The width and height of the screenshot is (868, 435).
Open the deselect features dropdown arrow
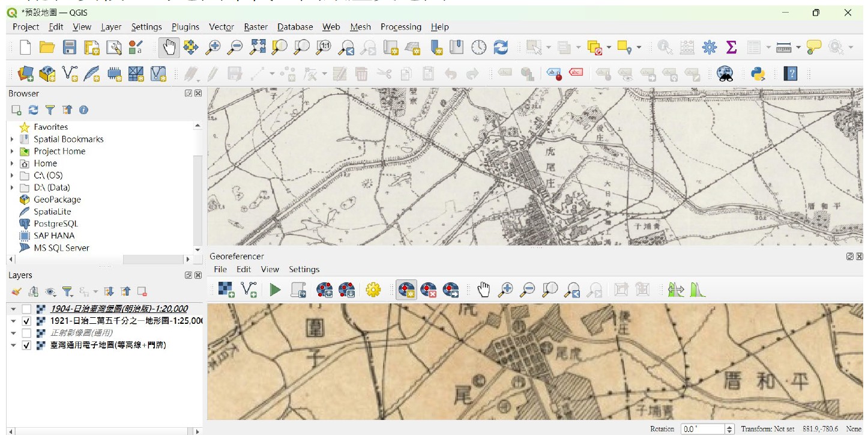pos(609,47)
